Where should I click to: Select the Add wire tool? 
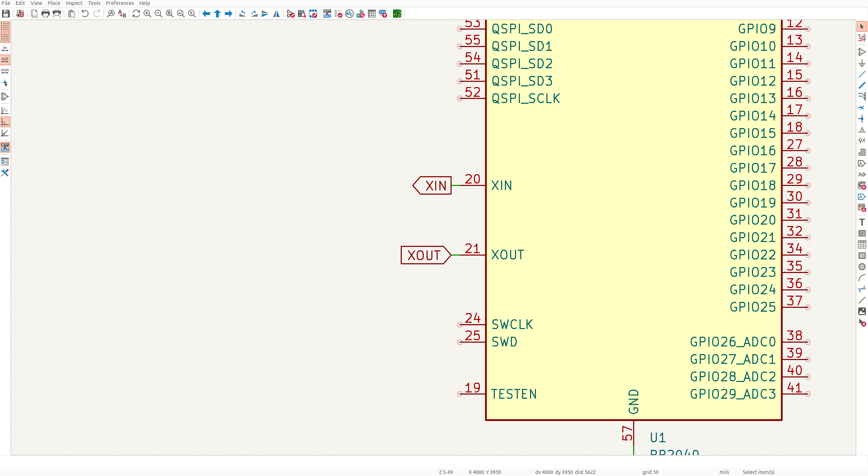coord(862,74)
